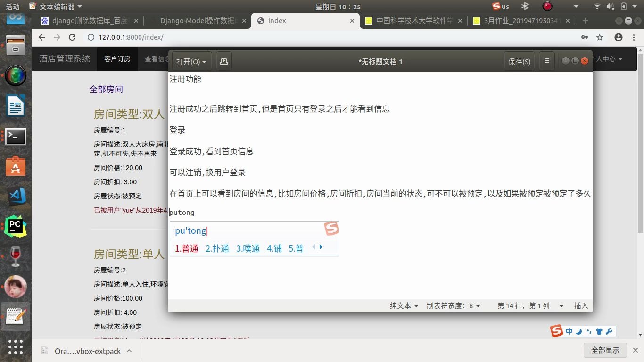
Task: Click the 酒店管理系统 brand link
Action: [x=65, y=59]
